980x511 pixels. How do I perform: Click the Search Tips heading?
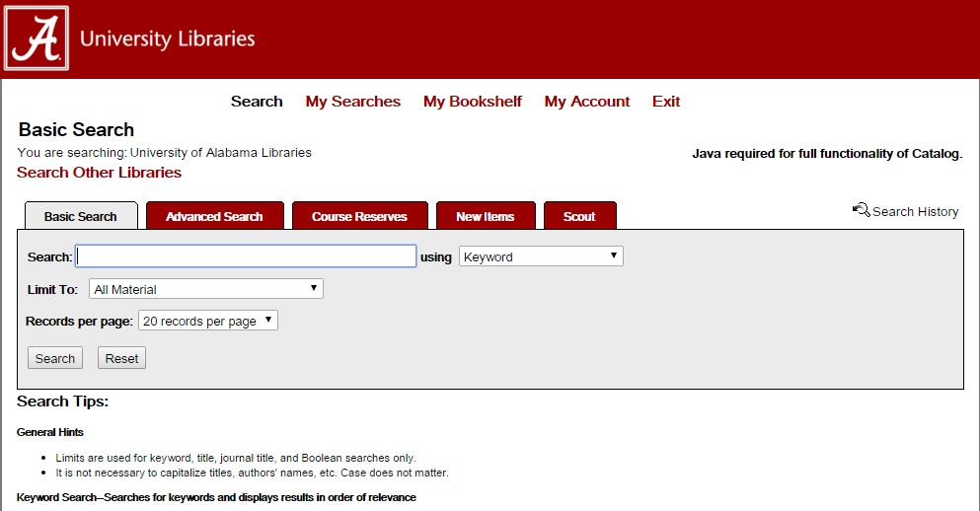(62, 401)
